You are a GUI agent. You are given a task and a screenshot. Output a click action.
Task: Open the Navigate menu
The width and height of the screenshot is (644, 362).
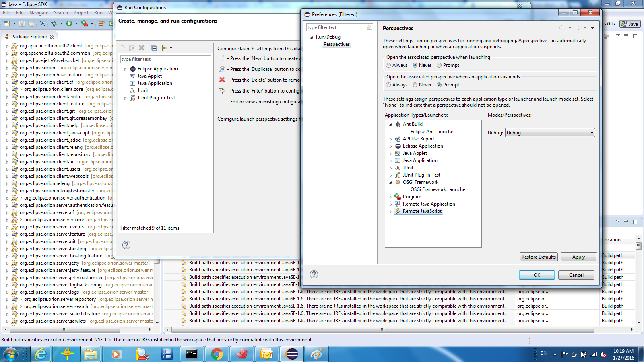39,13
